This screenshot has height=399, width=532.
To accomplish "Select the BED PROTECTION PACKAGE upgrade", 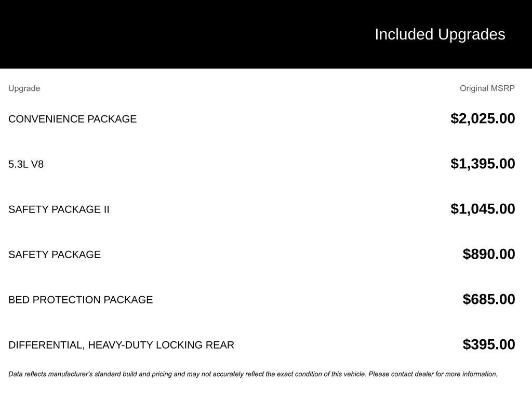I will (81, 300).
